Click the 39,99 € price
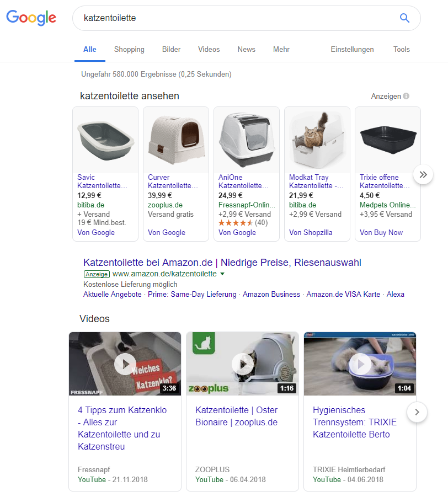448x502 pixels. tap(160, 195)
